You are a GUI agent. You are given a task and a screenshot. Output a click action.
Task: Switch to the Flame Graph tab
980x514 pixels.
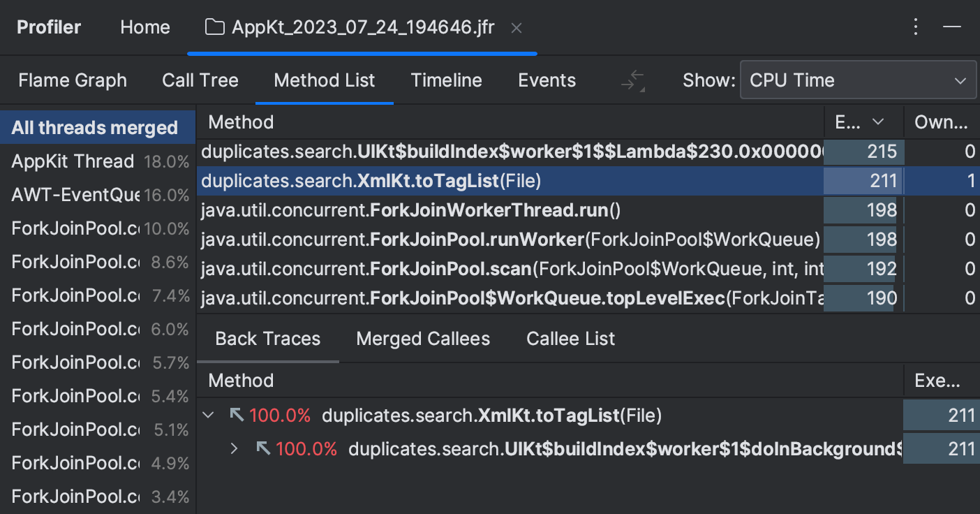tap(73, 80)
